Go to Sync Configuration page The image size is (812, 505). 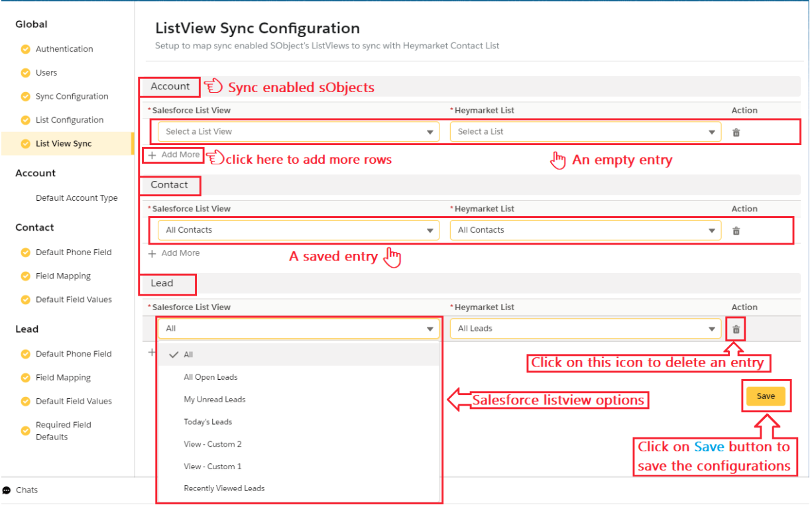point(72,97)
